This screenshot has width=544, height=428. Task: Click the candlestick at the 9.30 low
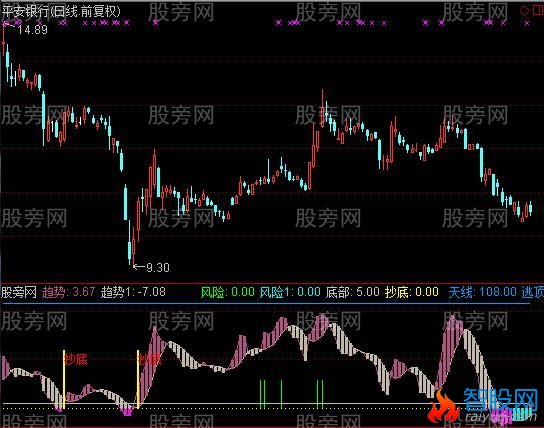point(133,247)
